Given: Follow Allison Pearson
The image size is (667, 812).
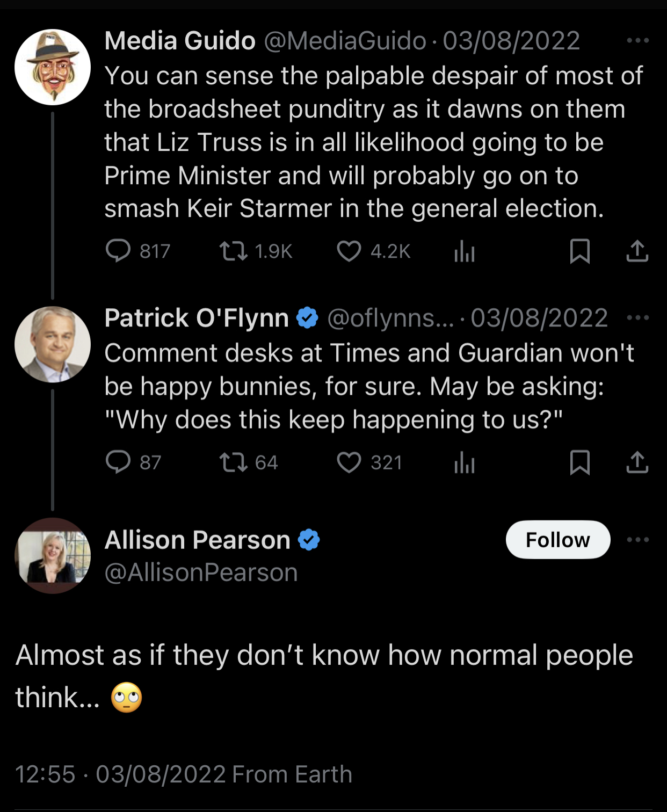Looking at the screenshot, I should (x=557, y=540).
